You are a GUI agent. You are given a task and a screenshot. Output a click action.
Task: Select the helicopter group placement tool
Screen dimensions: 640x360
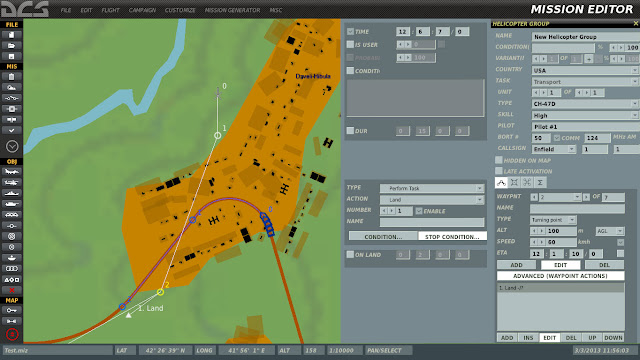coord(11,182)
